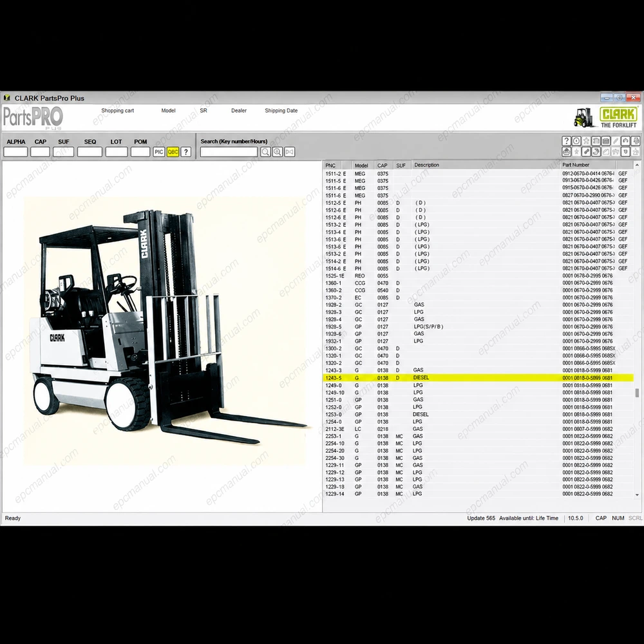
Task: Click the pencil edit icon in toolbar
Action: point(616,141)
